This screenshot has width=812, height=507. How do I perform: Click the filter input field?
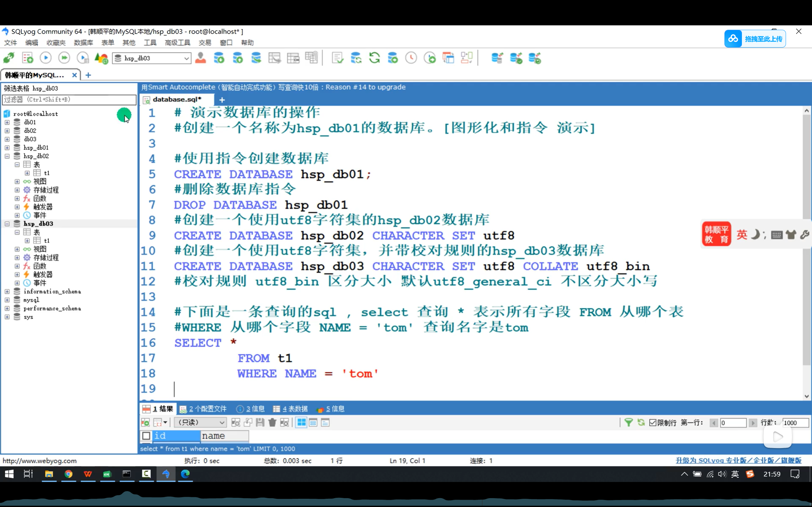coord(69,99)
